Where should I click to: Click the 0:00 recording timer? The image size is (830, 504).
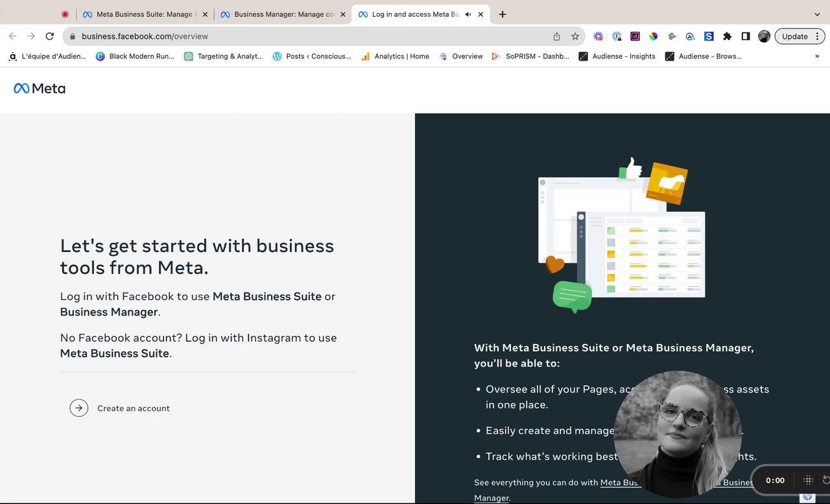(x=775, y=480)
